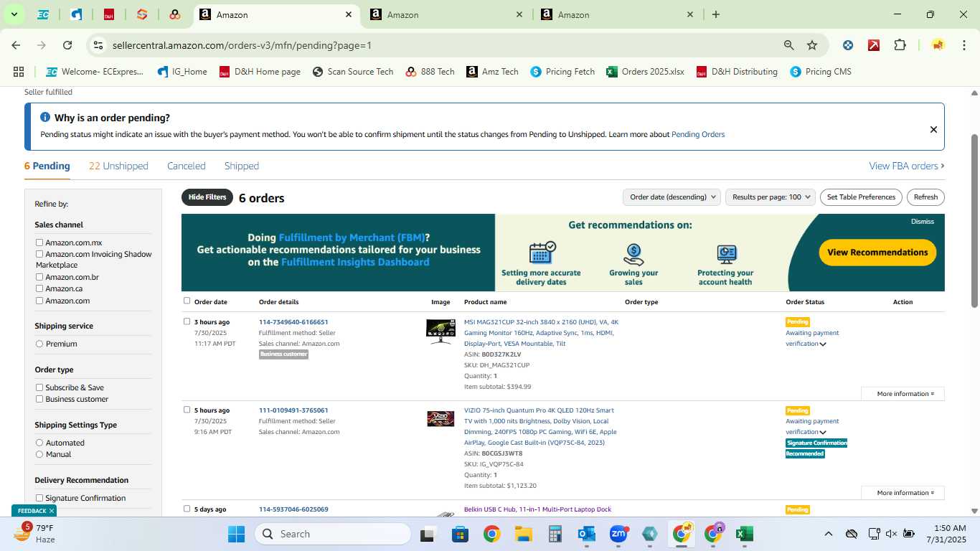Image resolution: width=980 pixels, height=551 pixels.
Task: Show hidden system tray icons
Action: (x=828, y=534)
